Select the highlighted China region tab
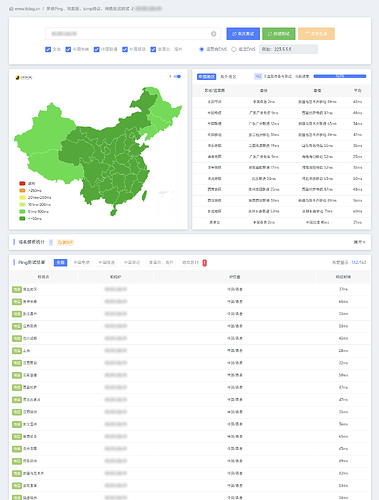The image size is (379, 500). point(206,77)
